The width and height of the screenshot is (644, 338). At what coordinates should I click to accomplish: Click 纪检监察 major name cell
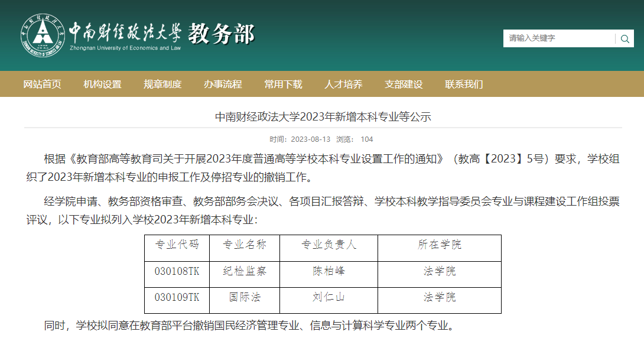[245, 271]
